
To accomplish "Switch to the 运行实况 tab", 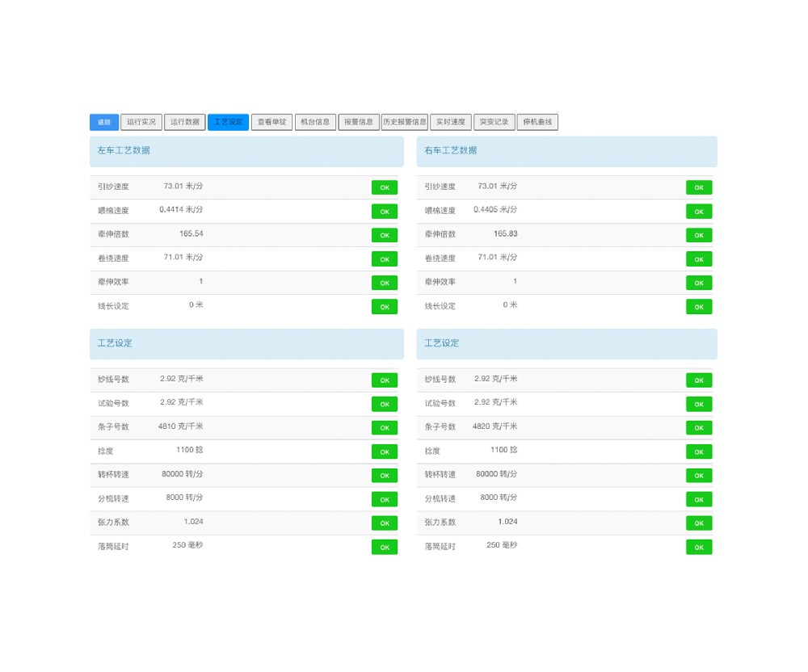I will click(141, 122).
